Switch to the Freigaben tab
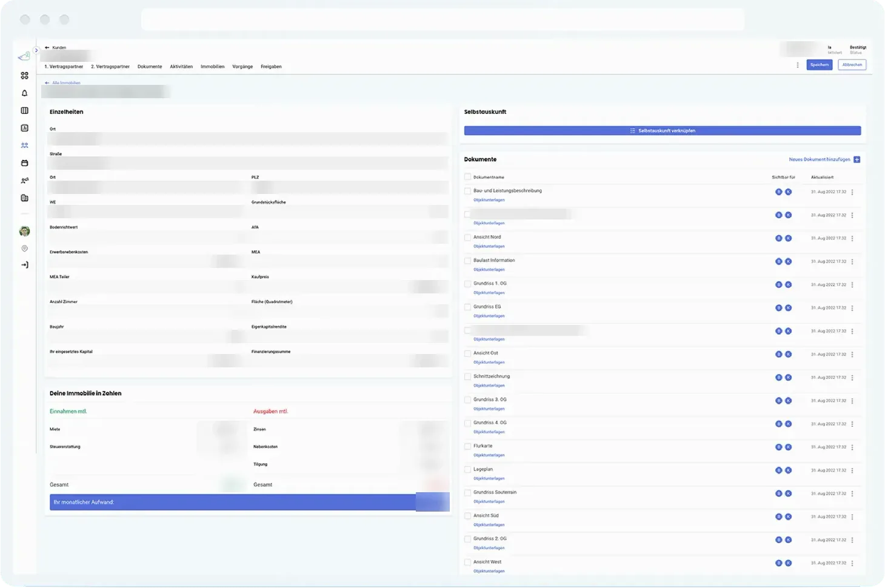 click(271, 67)
